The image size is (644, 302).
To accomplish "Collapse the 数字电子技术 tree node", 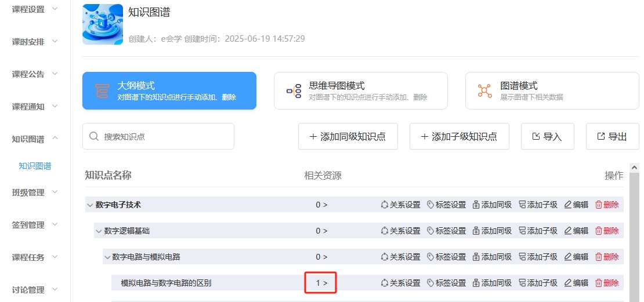I will pyautogui.click(x=89, y=205).
